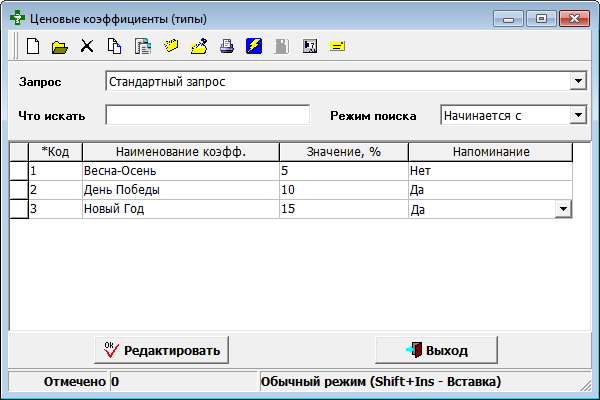Click the Наименование коэфф. column header
The width and height of the screenshot is (600, 400).
point(181,152)
